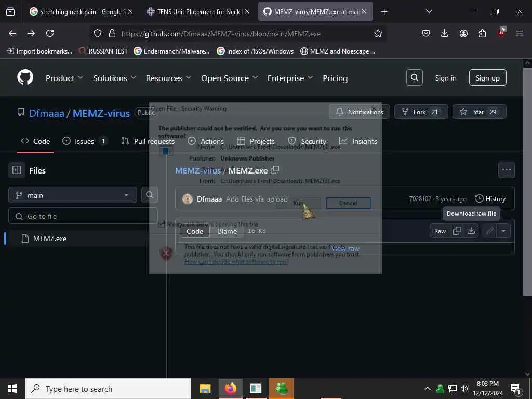Collapse the Files tree side panel icon
Image resolution: width=532 pixels, height=399 pixels.
point(17,170)
